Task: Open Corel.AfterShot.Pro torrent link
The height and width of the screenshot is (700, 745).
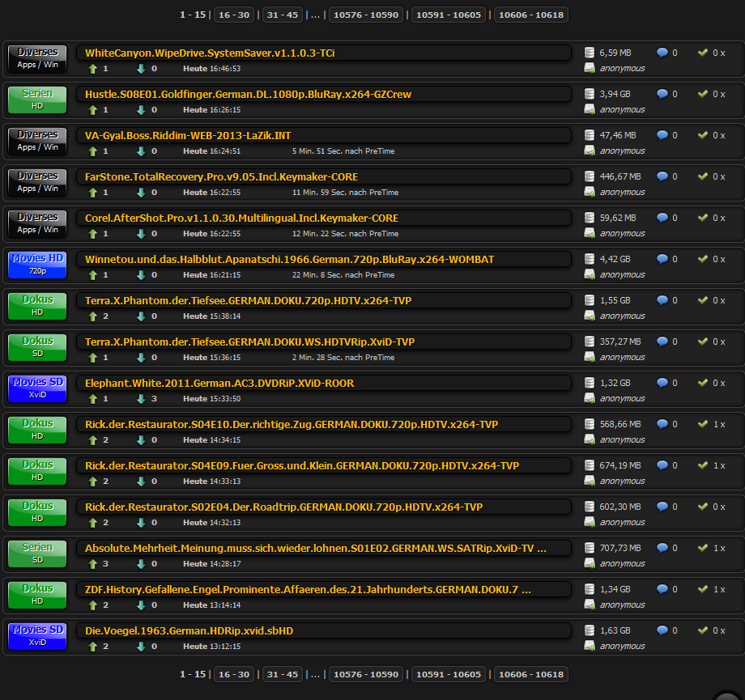Action: [241, 218]
